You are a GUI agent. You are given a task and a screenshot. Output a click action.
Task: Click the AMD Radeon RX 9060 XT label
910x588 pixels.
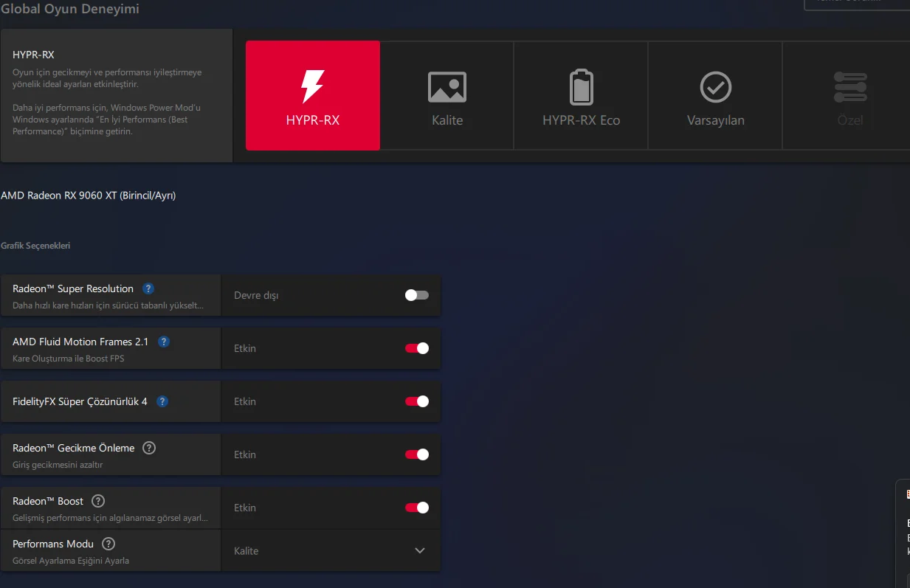[x=89, y=196]
